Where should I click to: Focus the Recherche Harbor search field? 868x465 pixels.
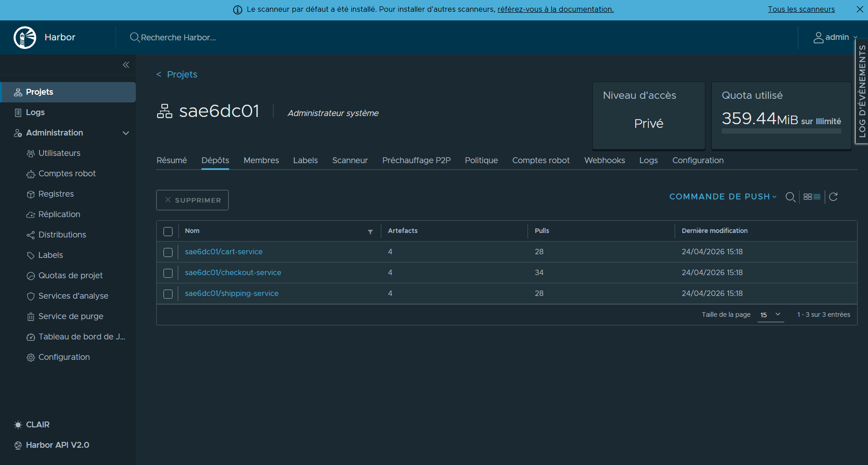click(x=178, y=37)
